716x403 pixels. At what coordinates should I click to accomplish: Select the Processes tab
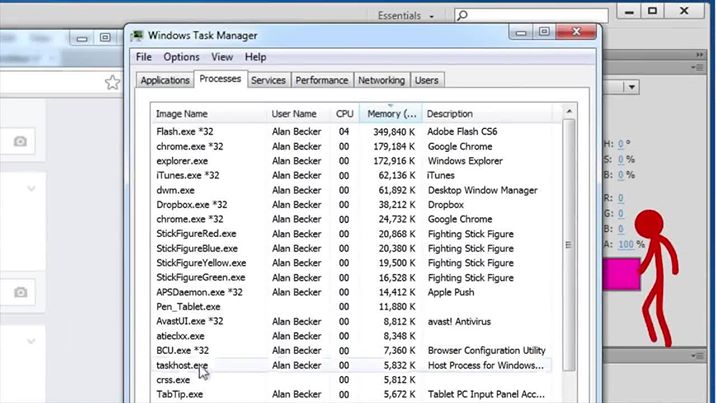tap(220, 79)
